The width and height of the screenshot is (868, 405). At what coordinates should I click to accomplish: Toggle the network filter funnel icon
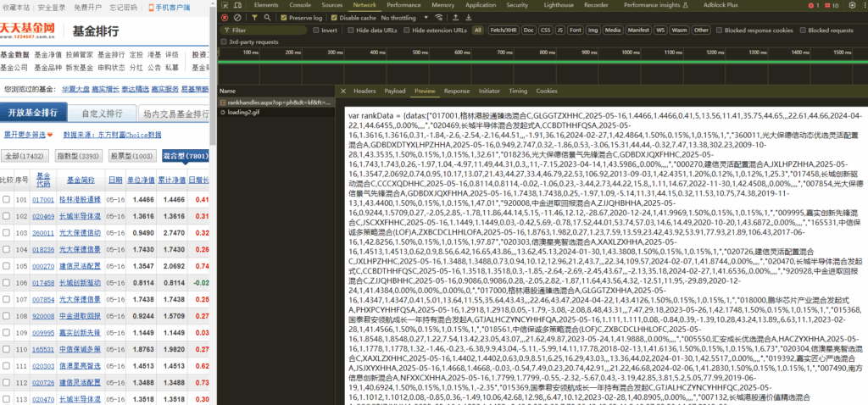click(254, 18)
